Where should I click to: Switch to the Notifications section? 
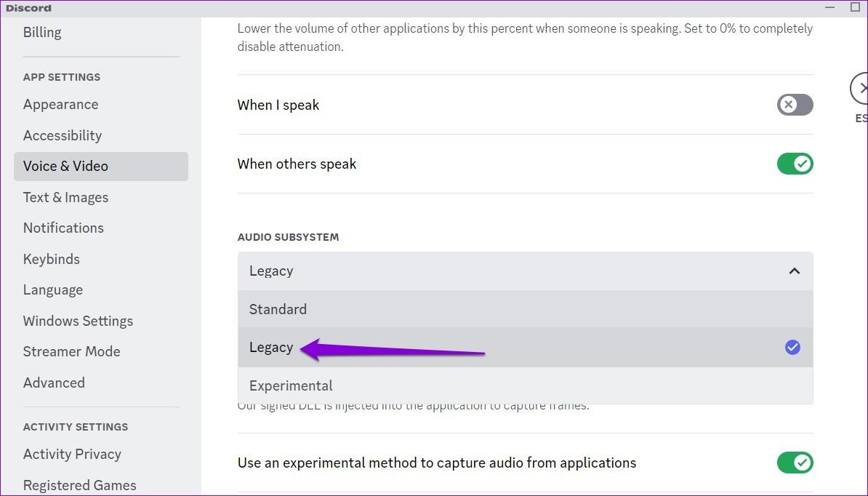[63, 228]
